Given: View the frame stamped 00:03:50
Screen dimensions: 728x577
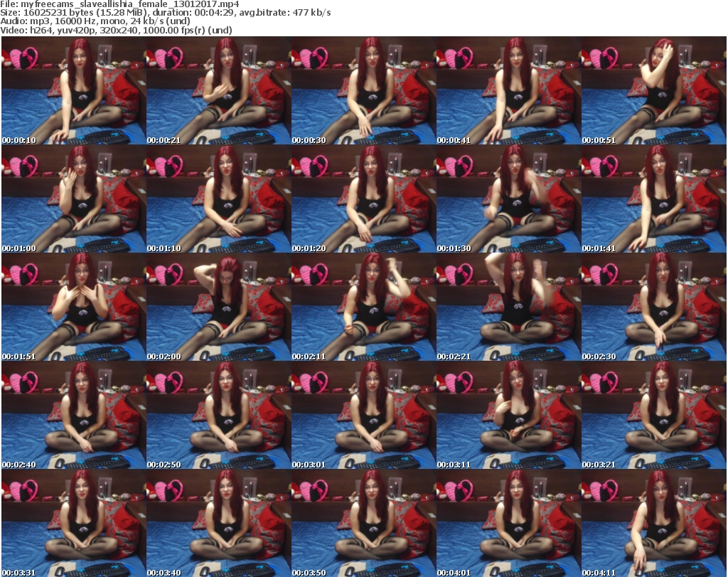Looking at the screenshot, I should click(363, 523).
